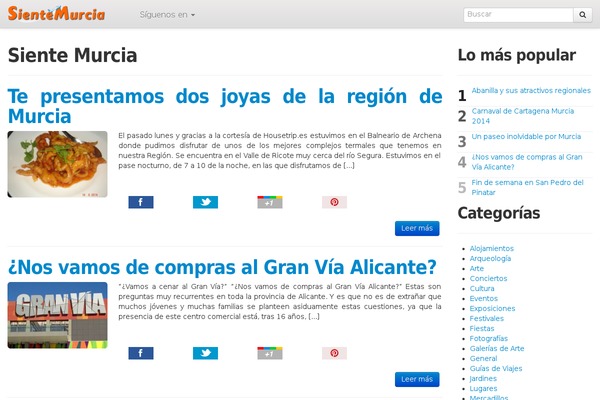Pin Gran Vía Alicante article on Pinterest
Screen dimensions: 600x400
point(334,353)
